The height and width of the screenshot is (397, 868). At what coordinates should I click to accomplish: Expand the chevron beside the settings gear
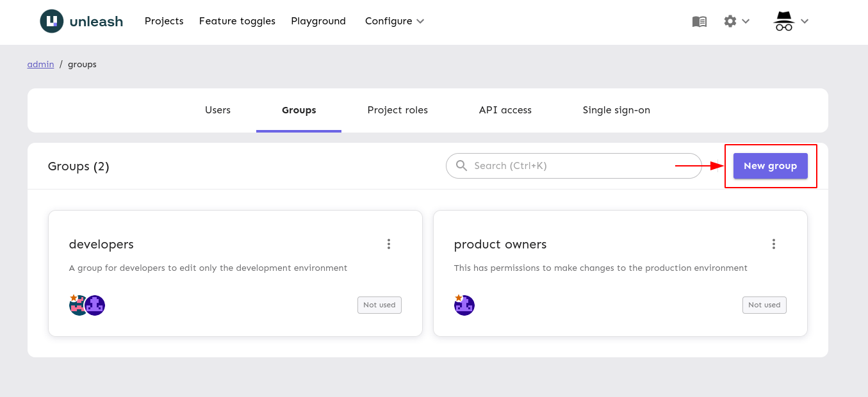click(x=746, y=21)
